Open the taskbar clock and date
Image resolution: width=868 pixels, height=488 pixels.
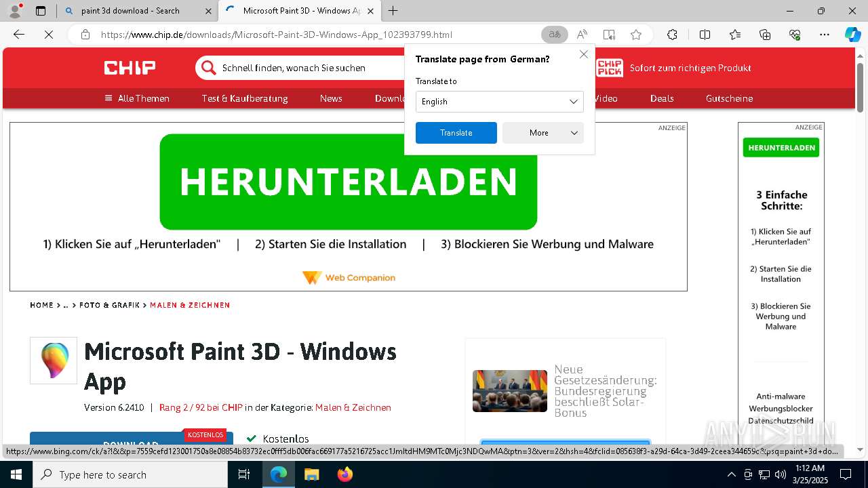click(x=810, y=474)
